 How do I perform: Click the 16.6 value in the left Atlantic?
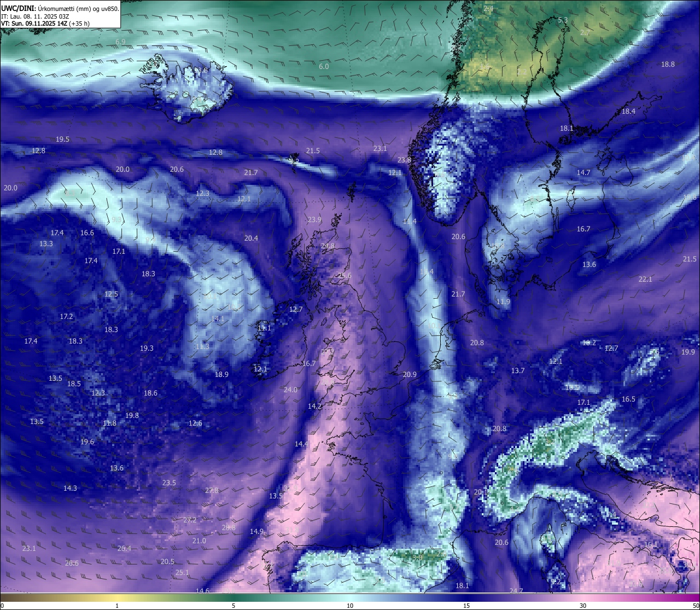[x=87, y=233]
